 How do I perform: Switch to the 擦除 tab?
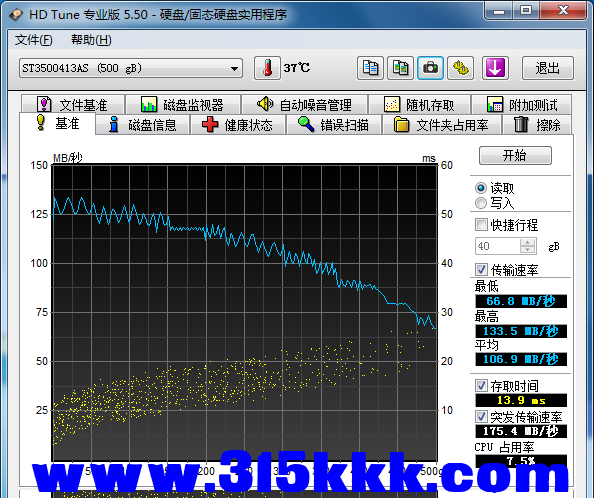[537, 125]
